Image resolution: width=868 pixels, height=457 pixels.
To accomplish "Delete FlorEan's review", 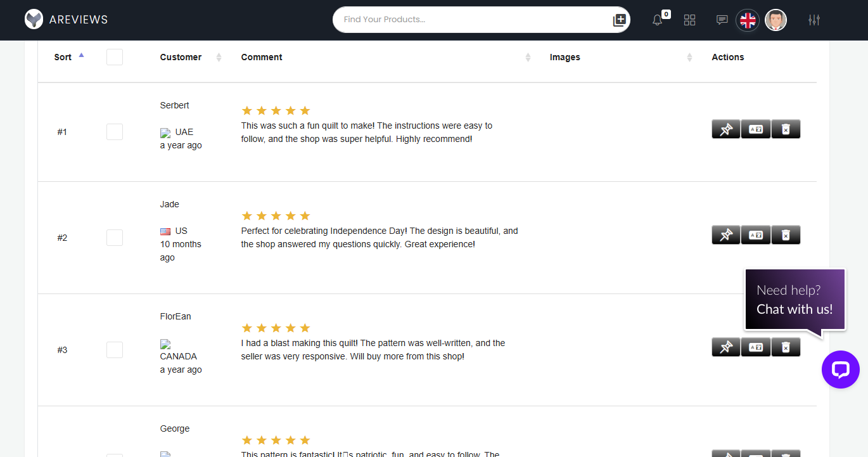I will point(786,347).
